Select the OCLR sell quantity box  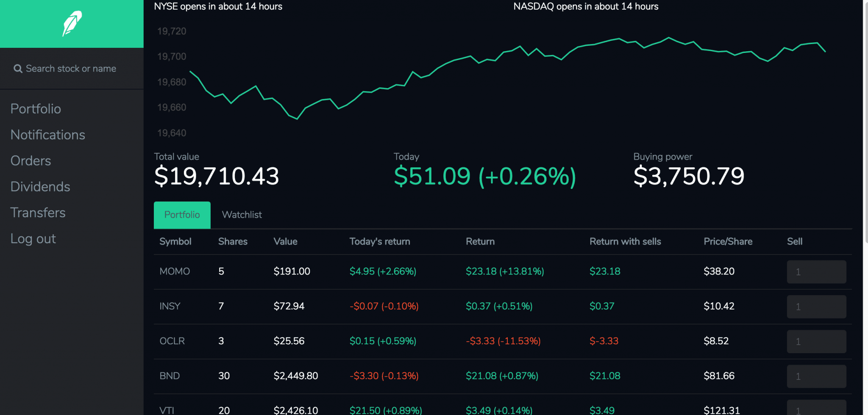[816, 341]
